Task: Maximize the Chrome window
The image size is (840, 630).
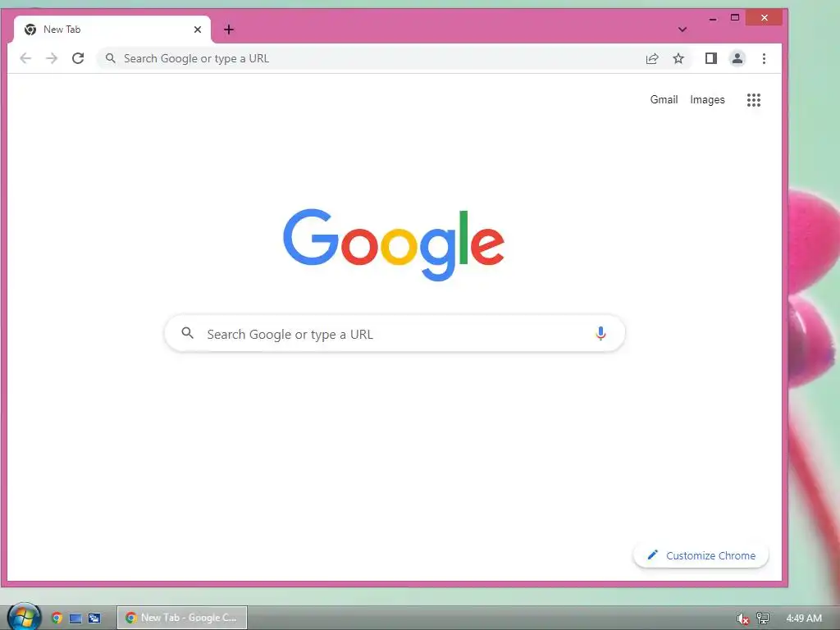Action: tap(735, 18)
